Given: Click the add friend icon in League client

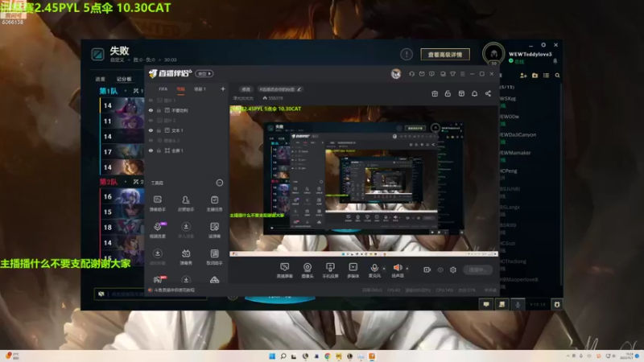Looking at the screenshot, I should tap(523, 76).
